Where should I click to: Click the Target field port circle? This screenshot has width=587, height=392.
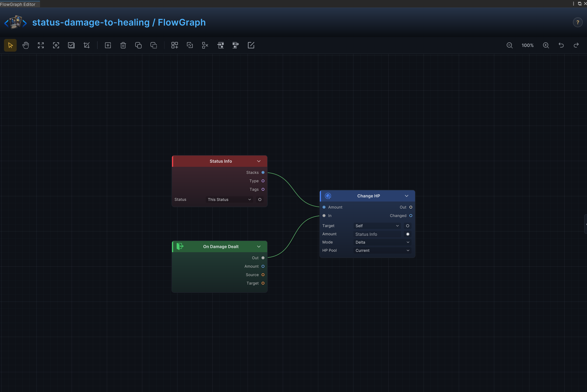pos(408,226)
